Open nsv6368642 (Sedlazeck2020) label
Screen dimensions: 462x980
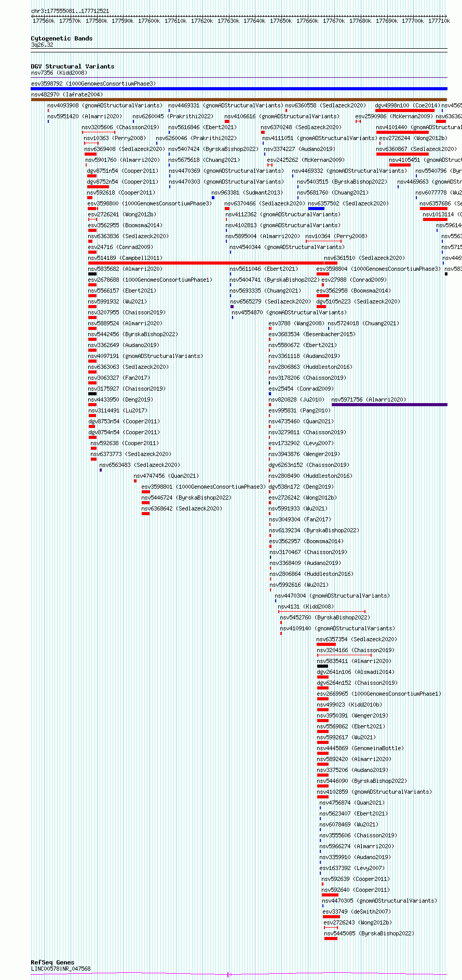coord(182,508)
